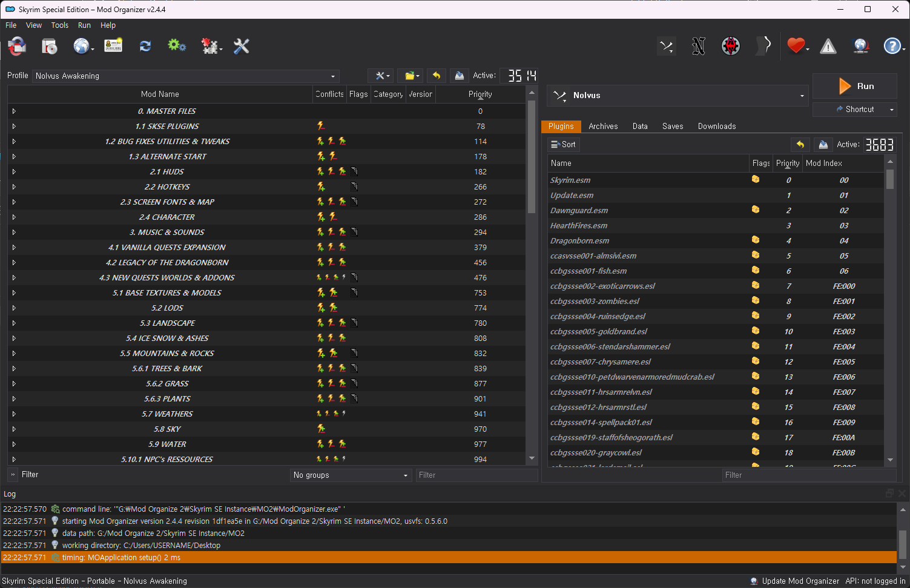910x588 pixels.
Task: Select the Dawnguard.esm plugin row
Action: [x=716, y=210]
